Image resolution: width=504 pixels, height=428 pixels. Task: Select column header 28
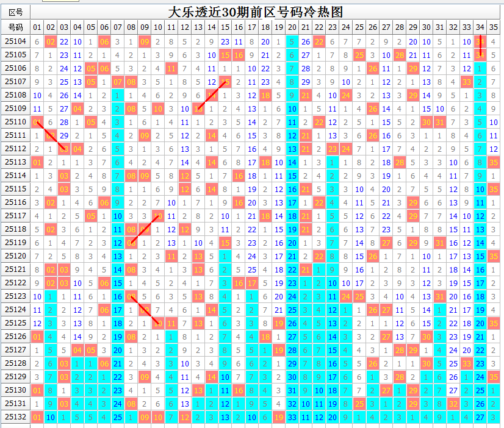tap(400, 27)
